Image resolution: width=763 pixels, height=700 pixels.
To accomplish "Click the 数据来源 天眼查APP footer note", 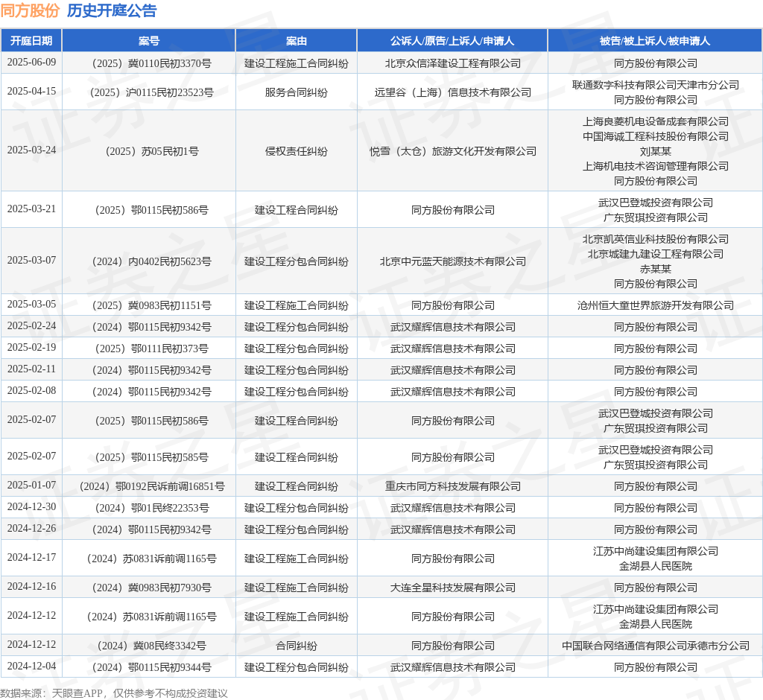I will click(114, 693).
